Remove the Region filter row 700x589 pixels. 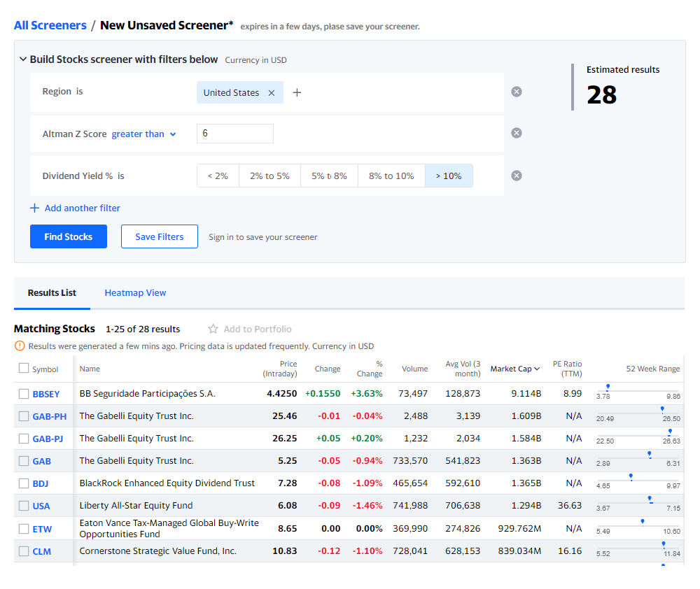(x=517, y=92)
